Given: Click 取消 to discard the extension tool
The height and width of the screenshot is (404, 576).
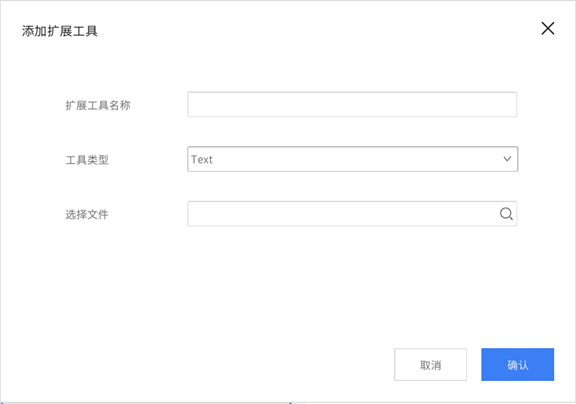Looking at the screenshot, I should [430, 364].
